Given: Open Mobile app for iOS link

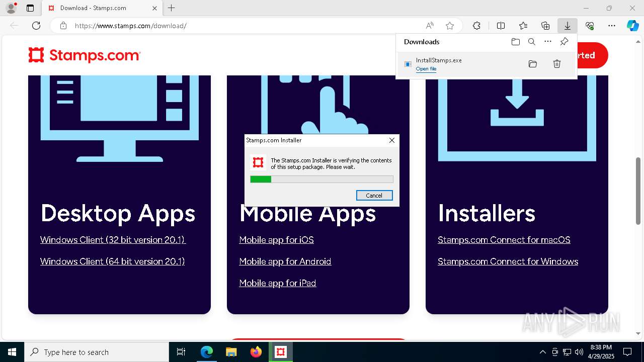Looking at the screenshot, I should (x=277, y=240).
